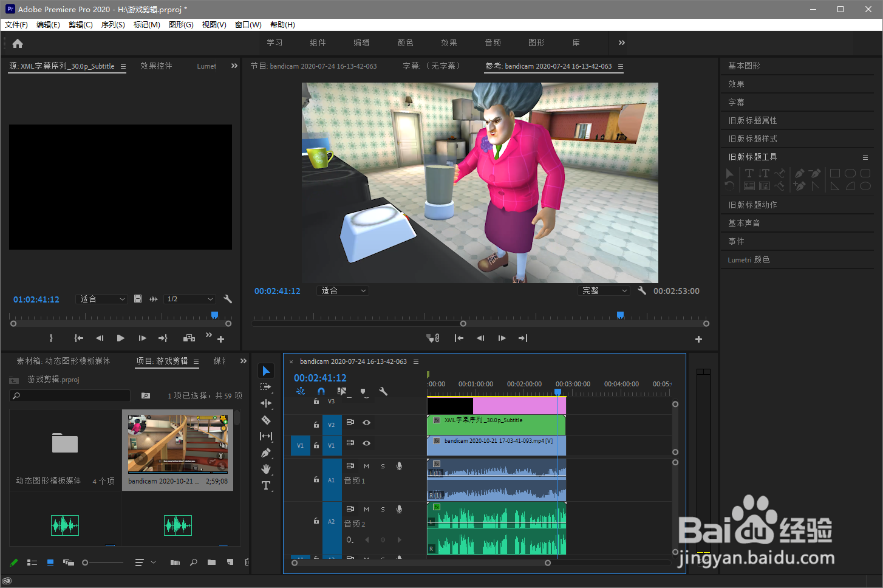Open the 基本图形 panel

745,66
